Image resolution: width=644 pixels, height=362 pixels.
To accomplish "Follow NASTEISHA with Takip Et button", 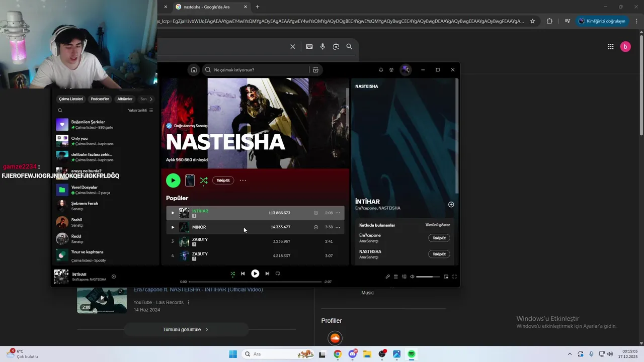I will (x=223, y=180).
